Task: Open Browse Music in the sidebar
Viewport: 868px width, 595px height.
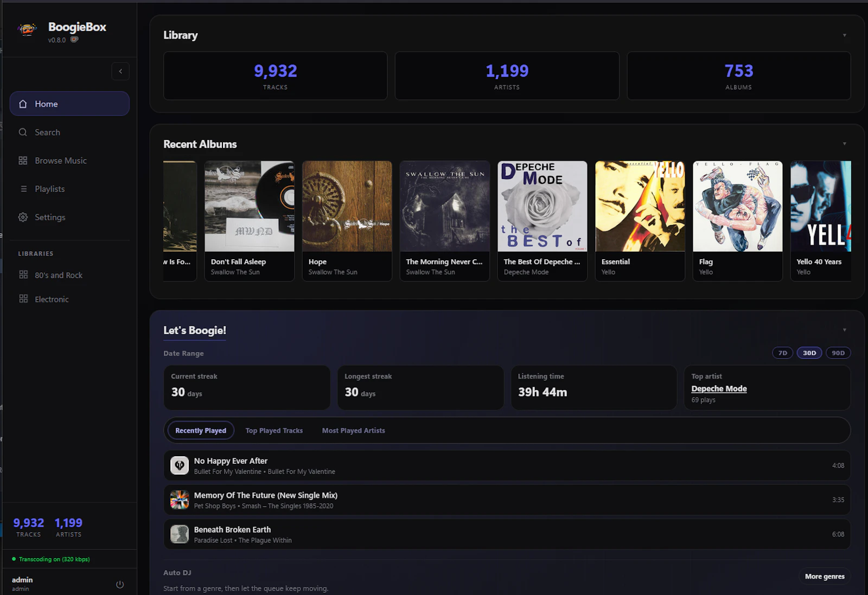Action: click(x=69, y=161)
